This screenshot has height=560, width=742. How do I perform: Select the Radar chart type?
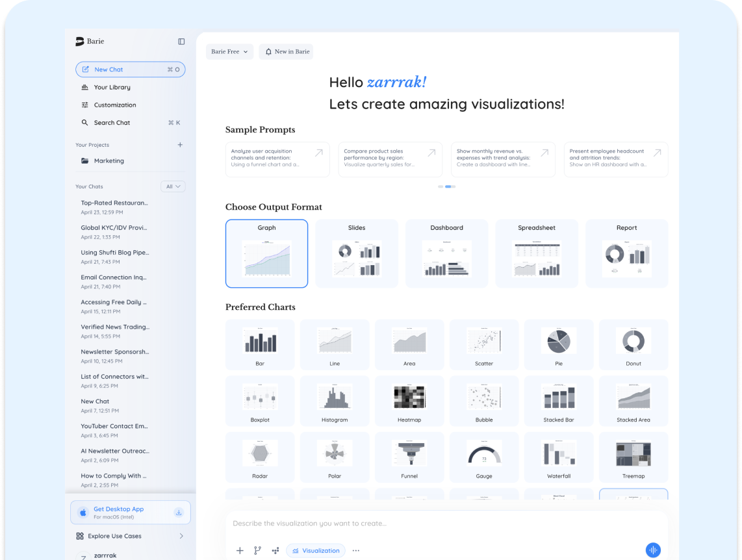(260, 457)
